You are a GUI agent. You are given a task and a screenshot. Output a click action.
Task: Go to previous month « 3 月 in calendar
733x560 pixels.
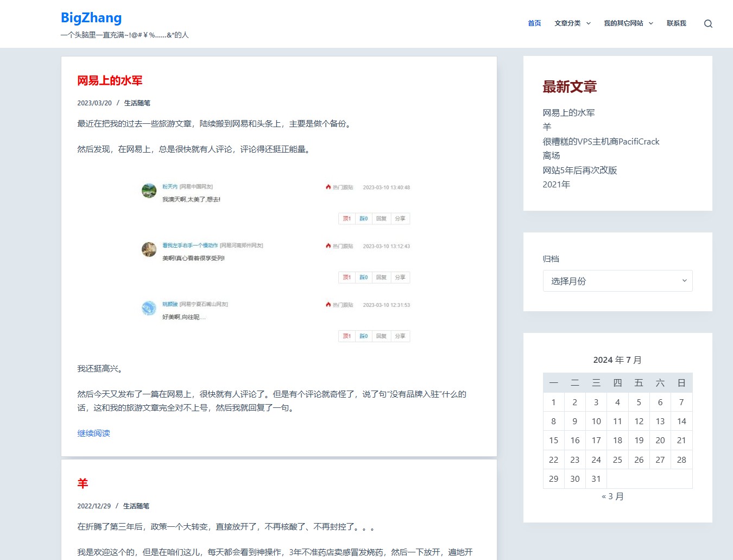612,496
